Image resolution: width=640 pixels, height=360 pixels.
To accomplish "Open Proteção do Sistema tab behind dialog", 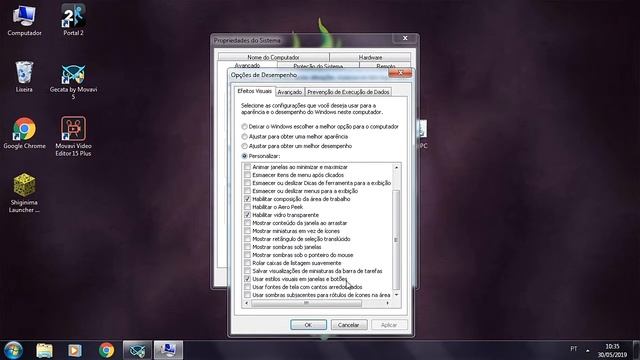I will pyautogui.click(x=318, y=66).
